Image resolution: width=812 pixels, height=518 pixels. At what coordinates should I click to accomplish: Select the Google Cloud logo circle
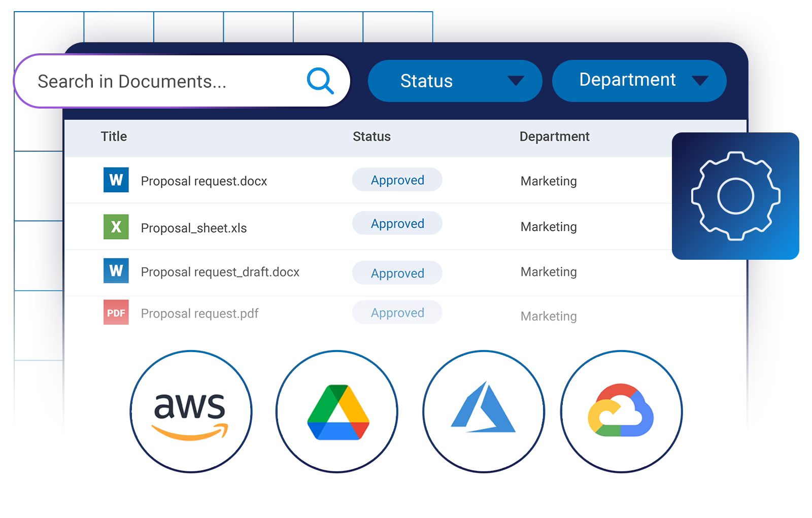pyautogui.click(x=622, y=411)
